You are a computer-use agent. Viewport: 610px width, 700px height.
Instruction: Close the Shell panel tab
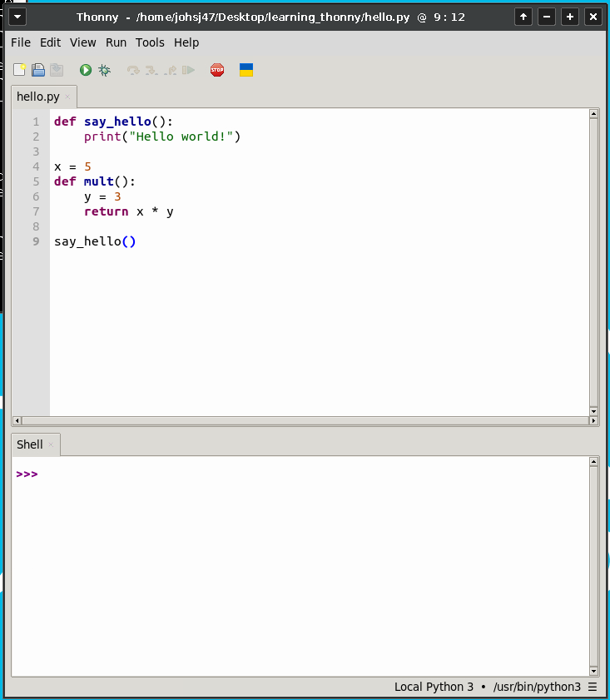(x=51, y=444)
